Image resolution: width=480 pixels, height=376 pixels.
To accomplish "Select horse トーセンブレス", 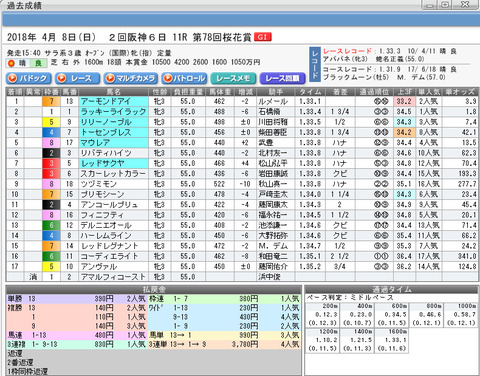I will (x=113, y=132).
